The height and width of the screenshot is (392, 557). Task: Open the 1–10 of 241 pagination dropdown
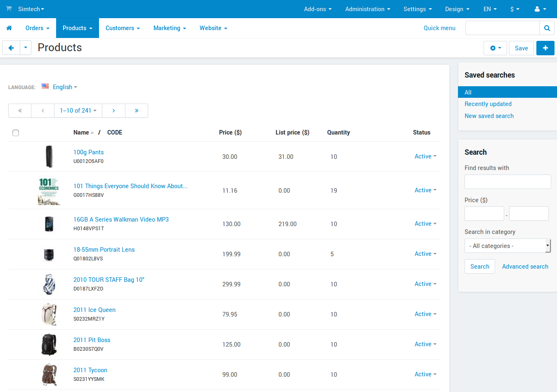tap(78, 111)
